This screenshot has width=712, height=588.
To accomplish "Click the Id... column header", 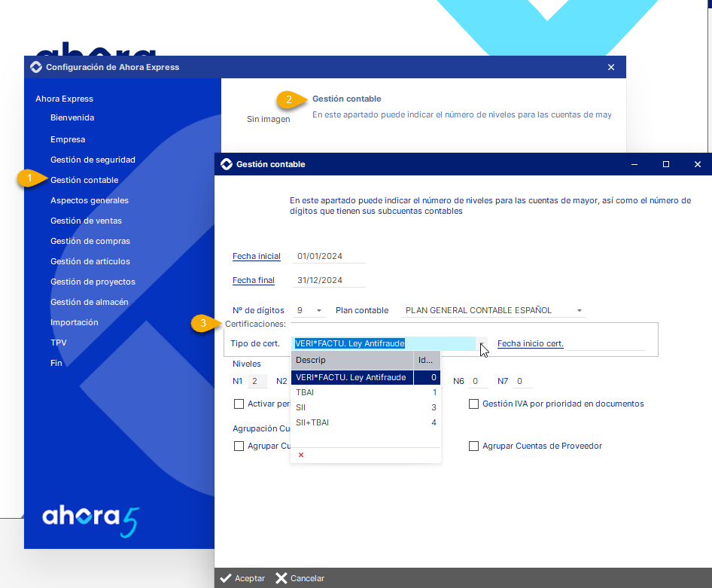I will pos(427,360).
